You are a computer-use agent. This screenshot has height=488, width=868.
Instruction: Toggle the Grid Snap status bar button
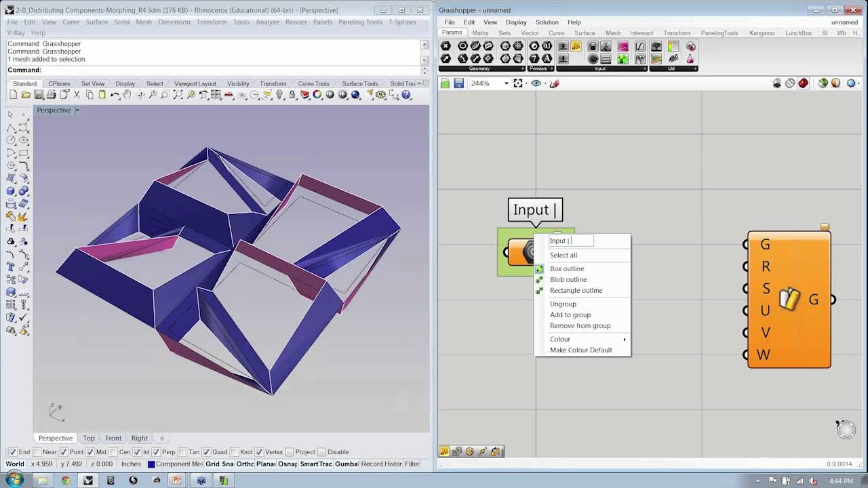pos(219,464)
